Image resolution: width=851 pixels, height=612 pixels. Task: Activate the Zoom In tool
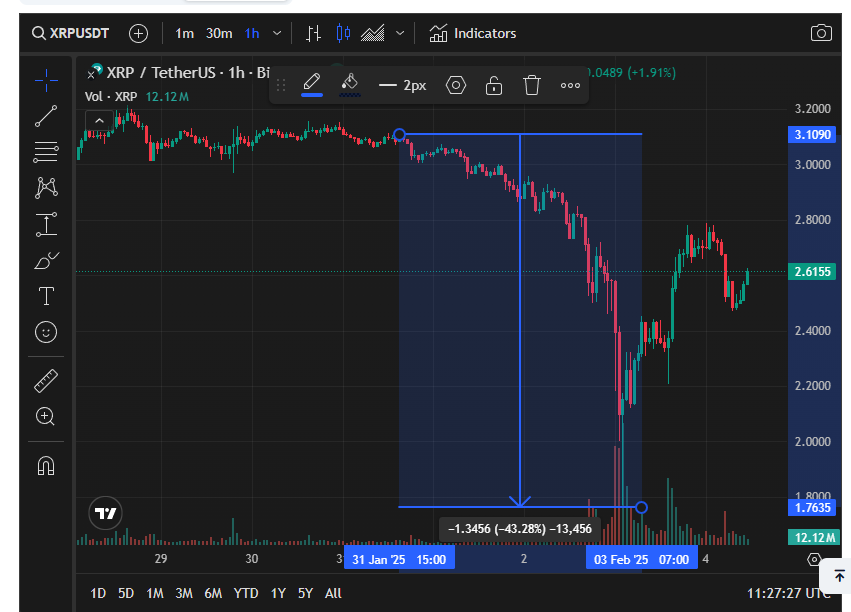(46, 416)
